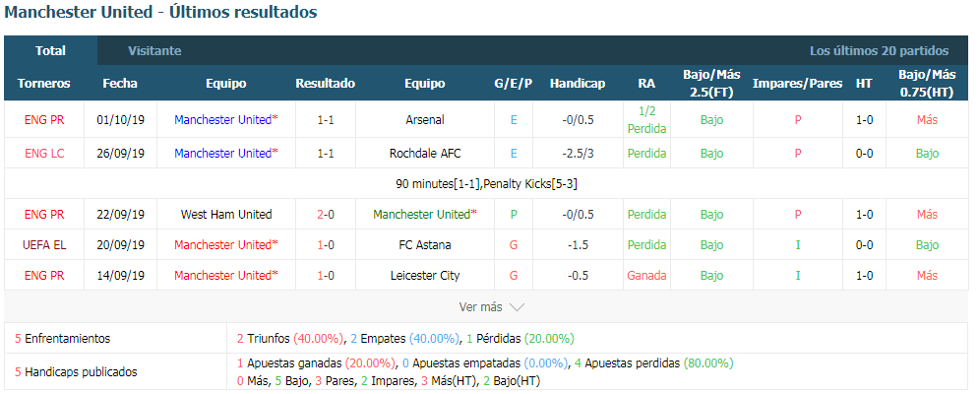
Task: Expand the 'Ver más' chevron
Action: (x=517, y=307)
